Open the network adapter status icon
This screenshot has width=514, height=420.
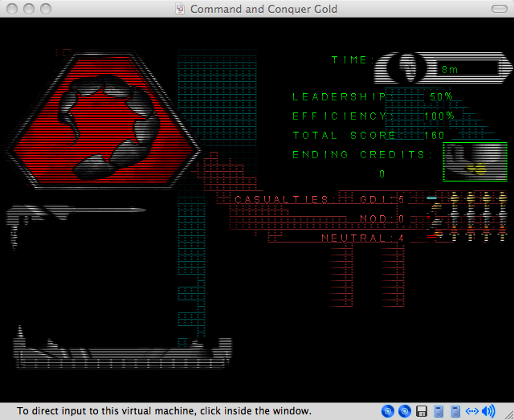472,411
